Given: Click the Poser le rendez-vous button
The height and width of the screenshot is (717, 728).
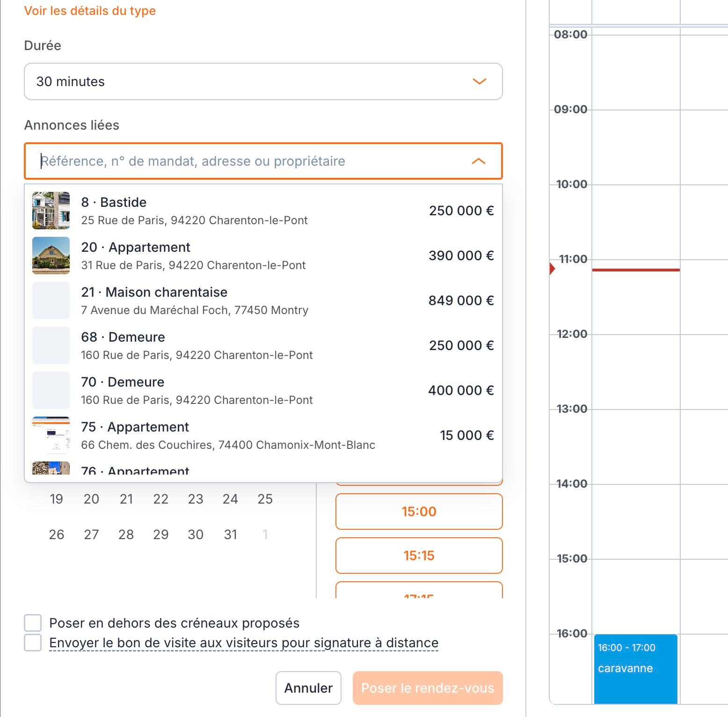Looking at the screenshot, I should pos(428,688).
